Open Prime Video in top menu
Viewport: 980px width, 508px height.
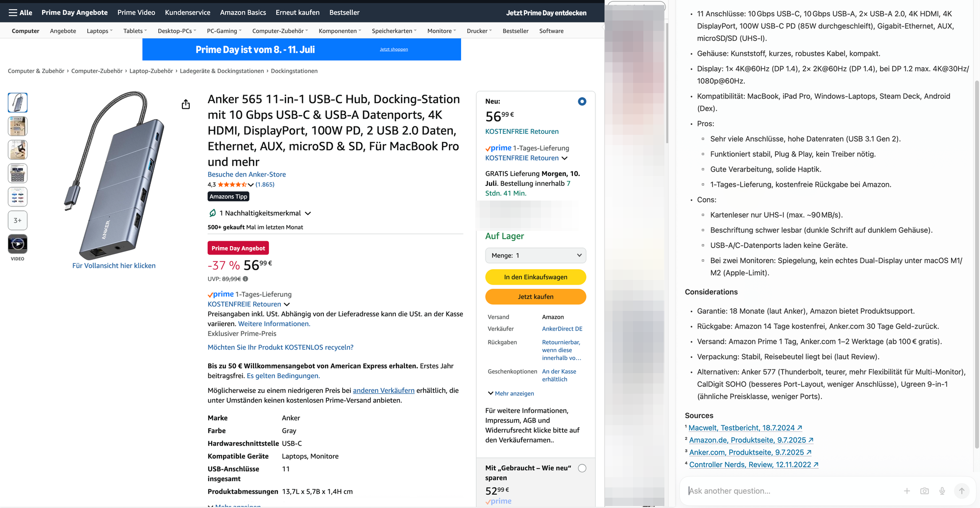136,13
